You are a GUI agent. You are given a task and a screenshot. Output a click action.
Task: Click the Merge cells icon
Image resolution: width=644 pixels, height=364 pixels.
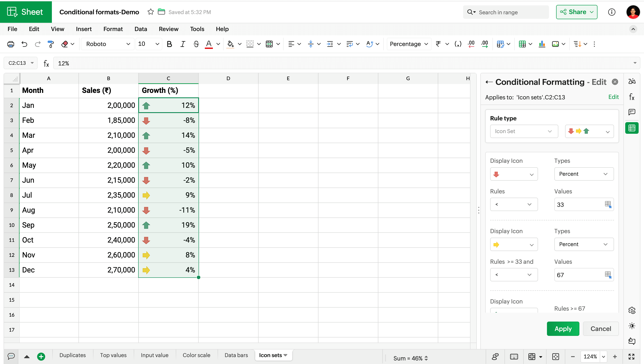click(x=269, y=44)
